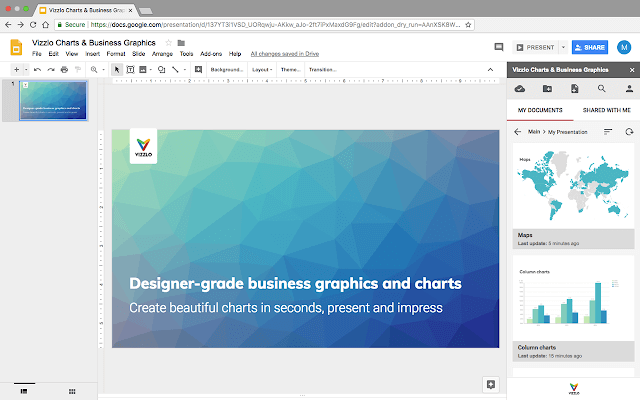Image resolution: width=640 pixels, height=400 pixels.
Task: Redo the last action
Action: pyautogui.click(x=51, y=70)
